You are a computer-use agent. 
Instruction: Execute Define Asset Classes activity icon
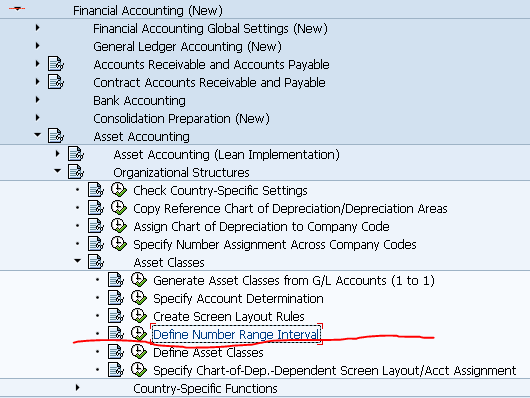pyautogui.click(x=139, y=352)
